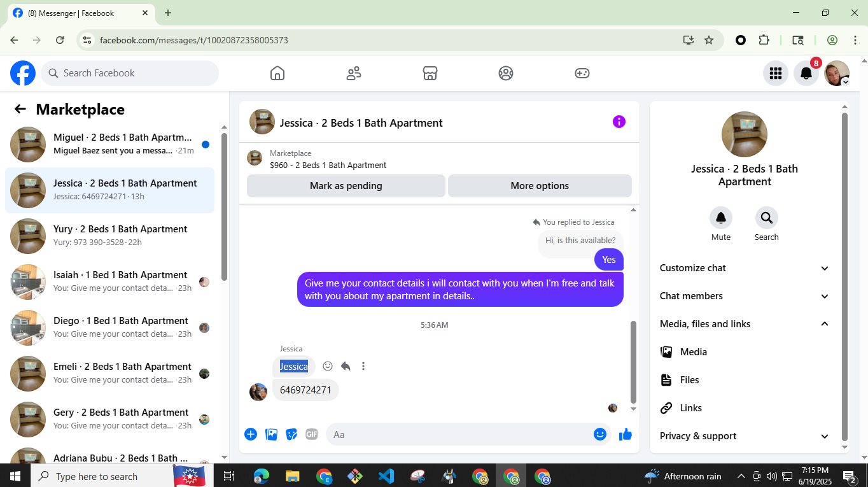Show hidden system tray icons chevron
The width and height of the screenshot is (868, 487).
[x=741, y=476]
